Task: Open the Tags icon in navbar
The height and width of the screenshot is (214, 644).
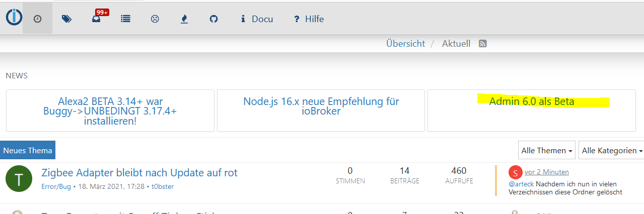Action: [x=66, y=19]
